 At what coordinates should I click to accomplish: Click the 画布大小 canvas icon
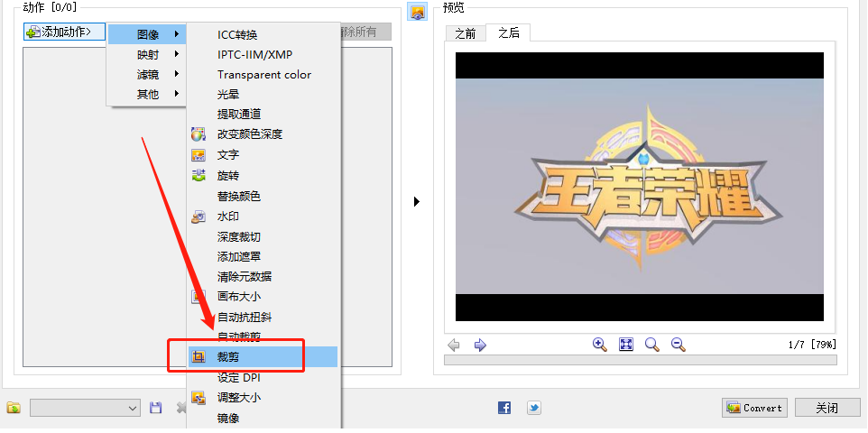click(199, 296)
